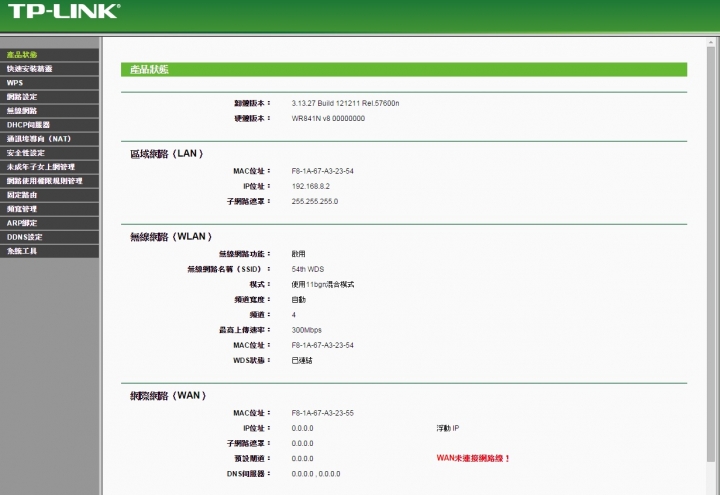Click the 無線網路功能 value 啟用
Image resolution: width=720 pixels, height=495 pixels.
[298, 254]
